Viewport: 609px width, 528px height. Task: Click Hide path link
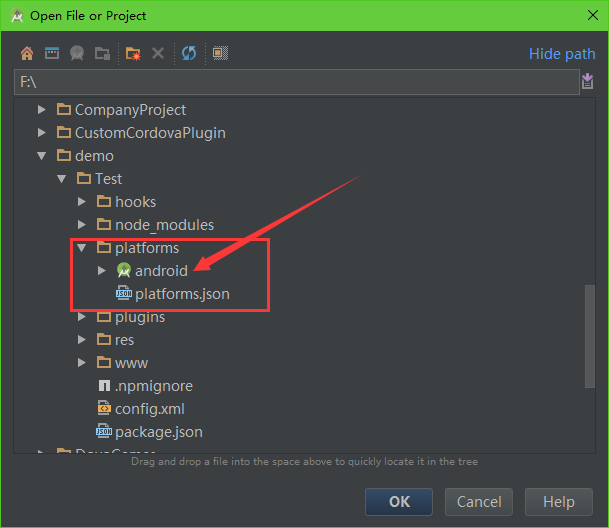click(562, 54)
